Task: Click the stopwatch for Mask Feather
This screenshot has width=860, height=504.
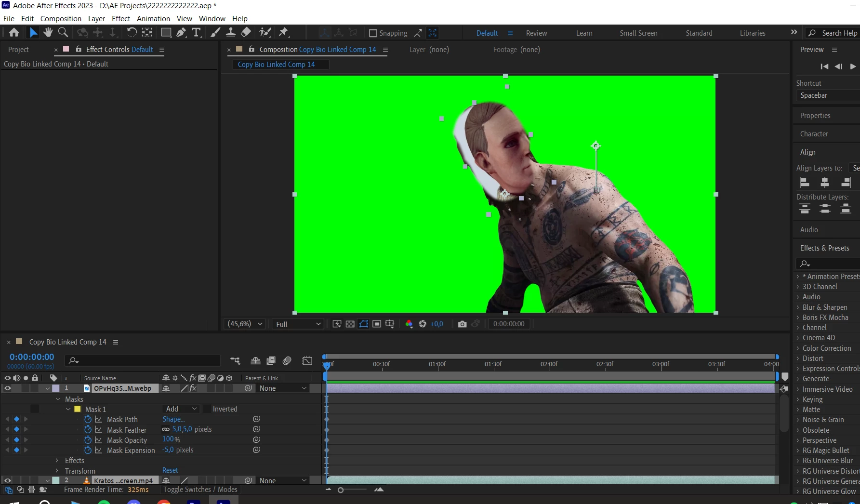Action: click(x=88, y=429)
